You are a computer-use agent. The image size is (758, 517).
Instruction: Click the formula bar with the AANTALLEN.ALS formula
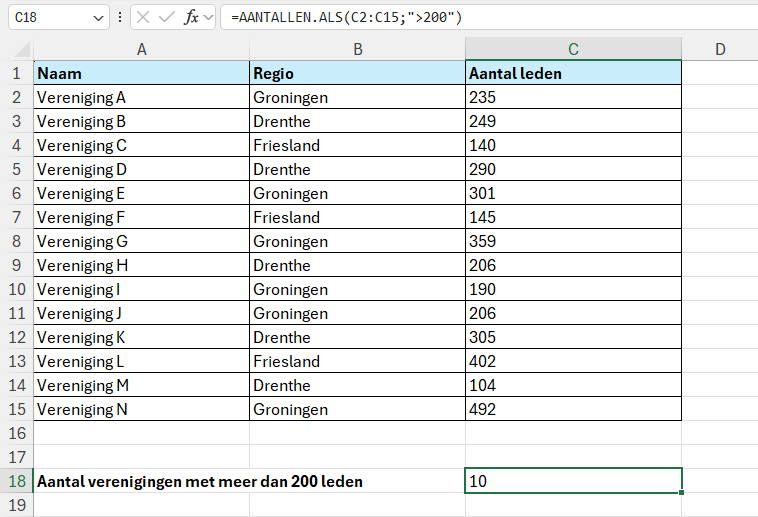[x=480, y=18]
